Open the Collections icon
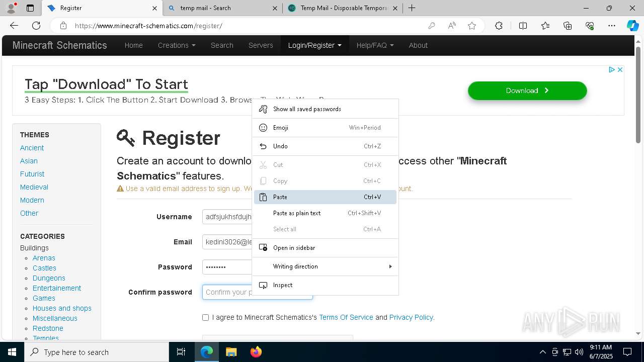Image resolution: width=644 pixels, height=362 pixels. click(568, 26)
